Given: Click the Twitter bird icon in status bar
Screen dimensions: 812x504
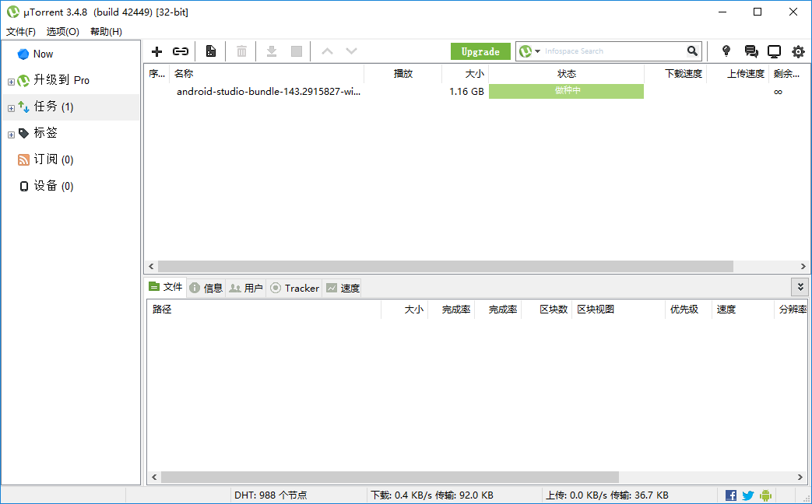Looking at the screenshot, I should [748, 495].
